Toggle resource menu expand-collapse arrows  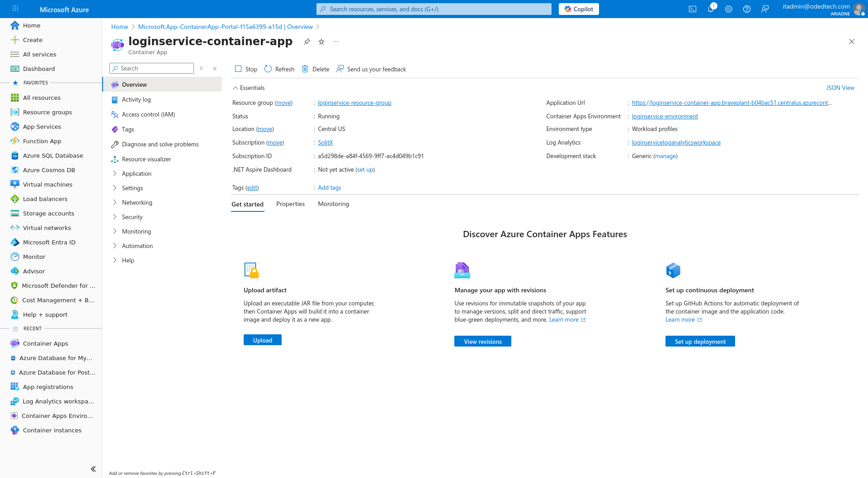click(x=201, y=69)
